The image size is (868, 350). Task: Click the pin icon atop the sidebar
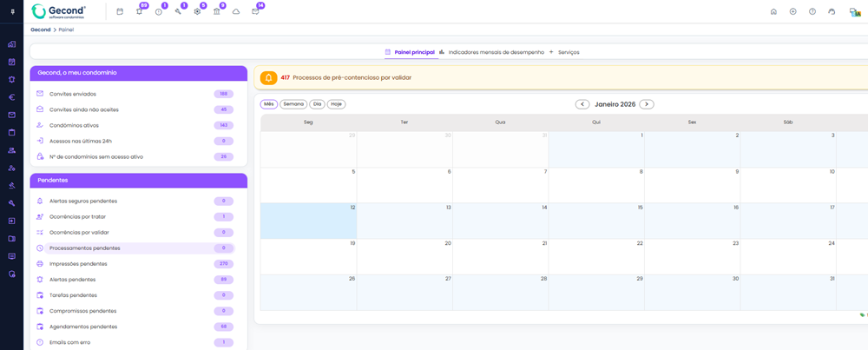[11, 12]
